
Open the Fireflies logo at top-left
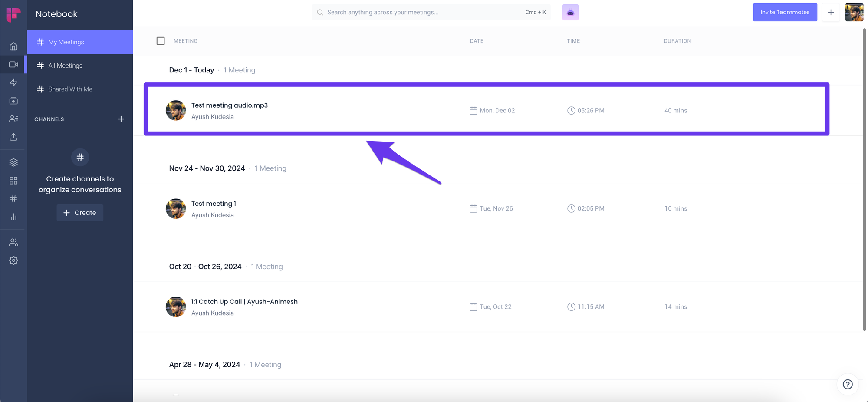point(13,14)
